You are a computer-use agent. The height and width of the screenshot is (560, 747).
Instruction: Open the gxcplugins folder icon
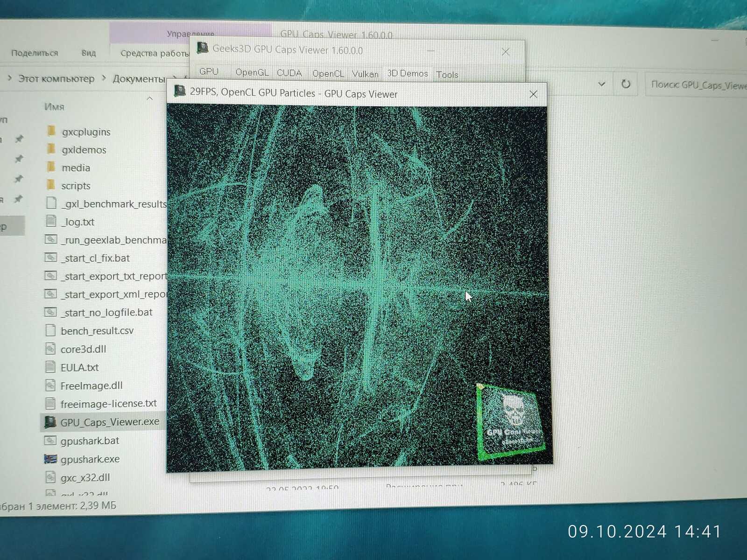pos(51,131)
